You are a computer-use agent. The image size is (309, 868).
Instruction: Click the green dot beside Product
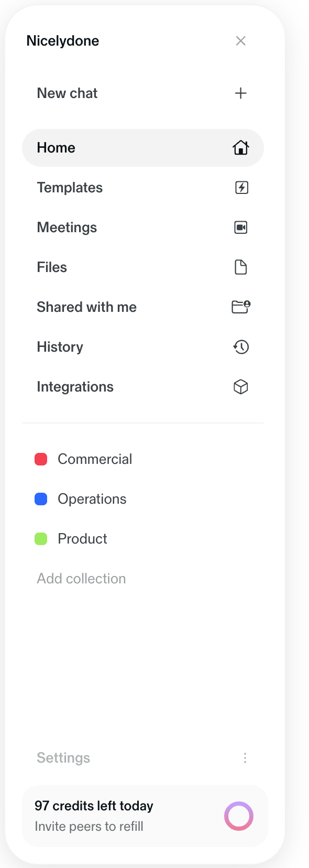[x=40, y=538]
